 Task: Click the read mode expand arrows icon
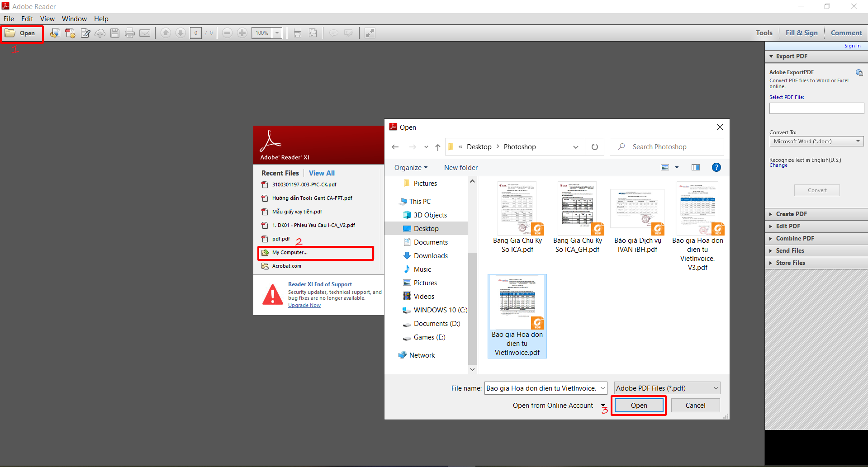(x=370, y=33)
